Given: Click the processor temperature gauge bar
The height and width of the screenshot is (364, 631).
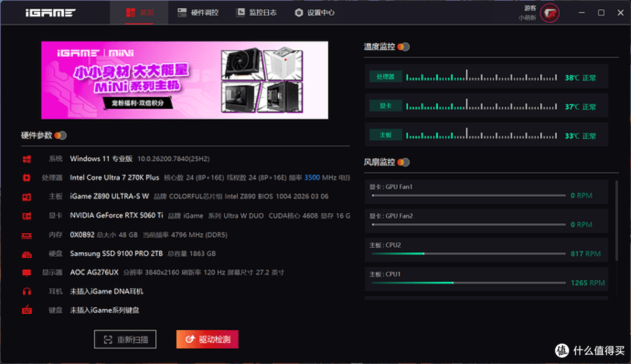Looking at the screenshot, I should (x=481, y=75).
